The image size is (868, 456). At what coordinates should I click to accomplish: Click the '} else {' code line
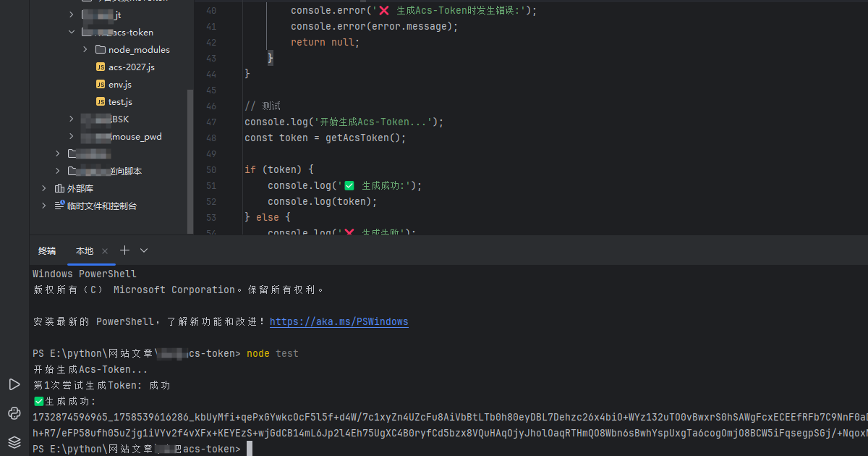click(268, 217)
